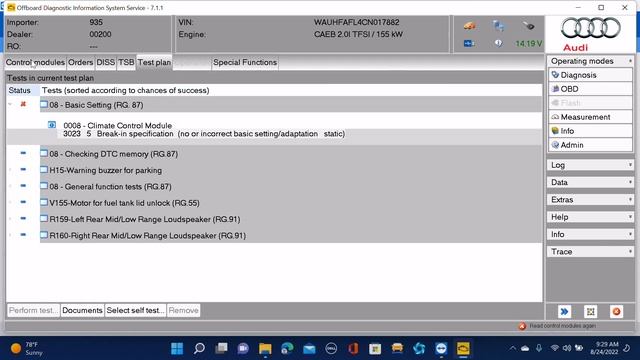Click the round alert icon beside voltage
The image size is (640, 360).
point(498,43)
